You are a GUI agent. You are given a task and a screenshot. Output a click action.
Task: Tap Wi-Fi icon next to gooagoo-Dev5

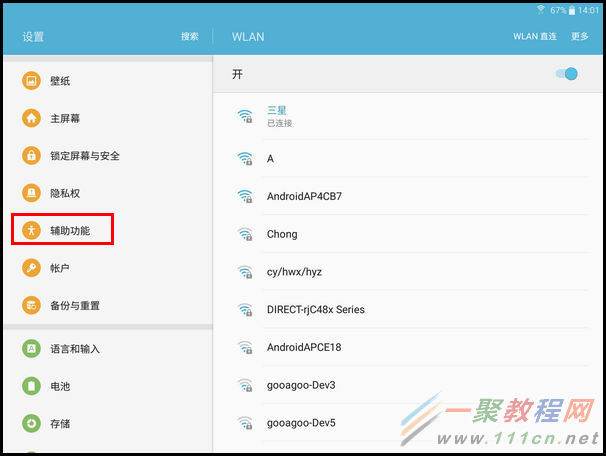[x=245, y=422]
